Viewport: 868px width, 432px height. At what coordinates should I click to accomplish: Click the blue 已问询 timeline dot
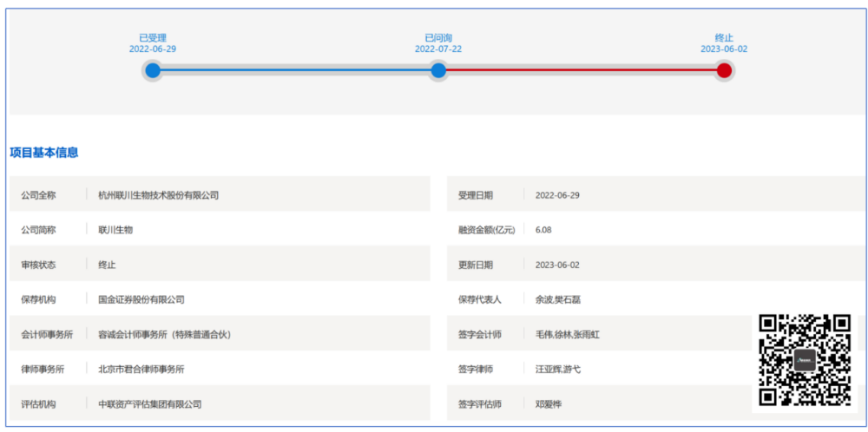point(438,71)
